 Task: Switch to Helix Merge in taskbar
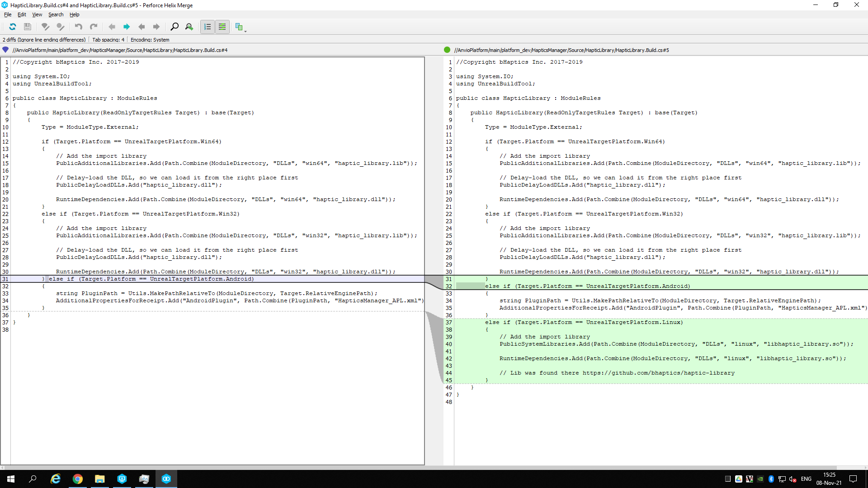166,479
